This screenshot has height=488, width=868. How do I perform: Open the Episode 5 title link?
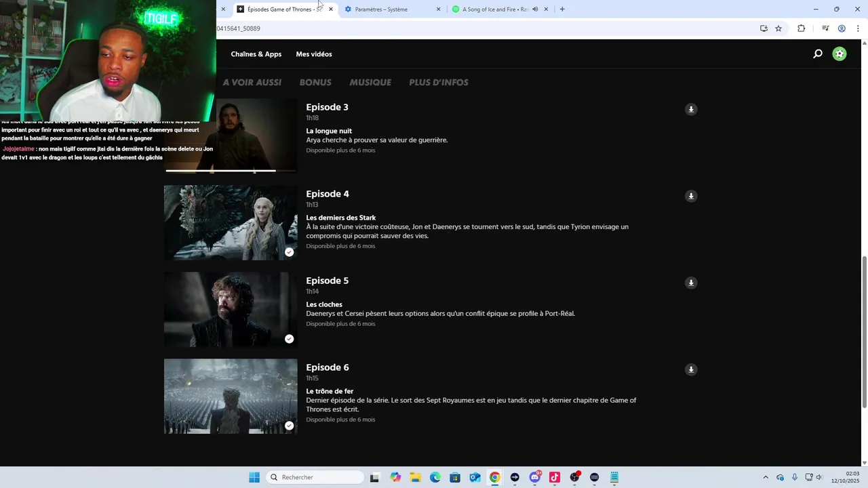(327, 281)
